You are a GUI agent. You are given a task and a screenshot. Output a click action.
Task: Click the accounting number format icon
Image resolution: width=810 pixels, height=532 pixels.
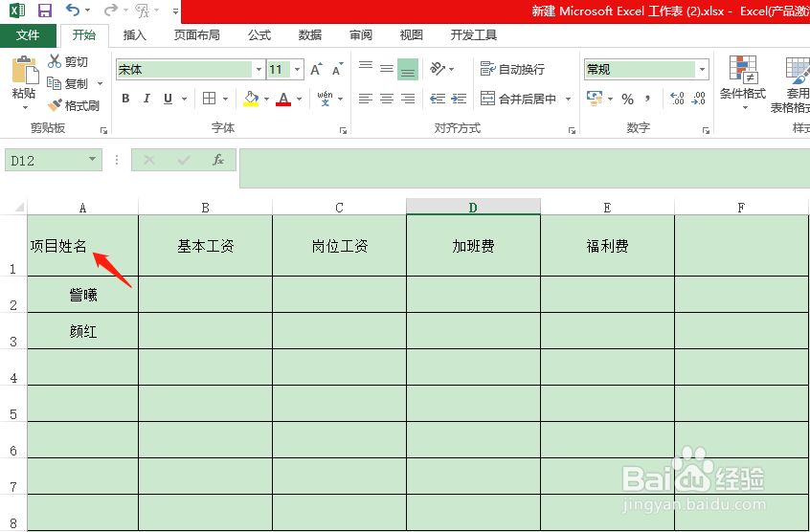(x=595, y=98)
